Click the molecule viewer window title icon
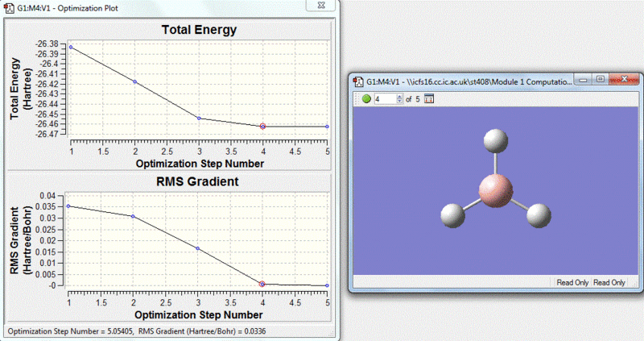644x341 pixels. coord(357,81)
